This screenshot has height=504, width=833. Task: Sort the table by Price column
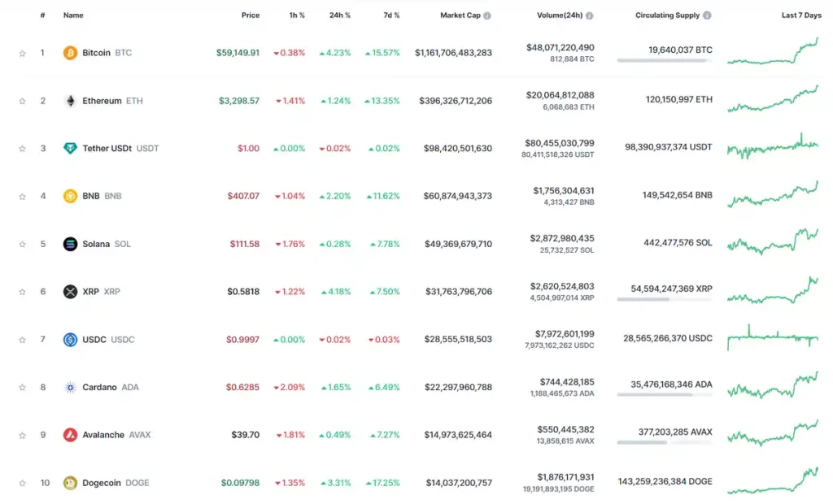(x=251, y=15)
